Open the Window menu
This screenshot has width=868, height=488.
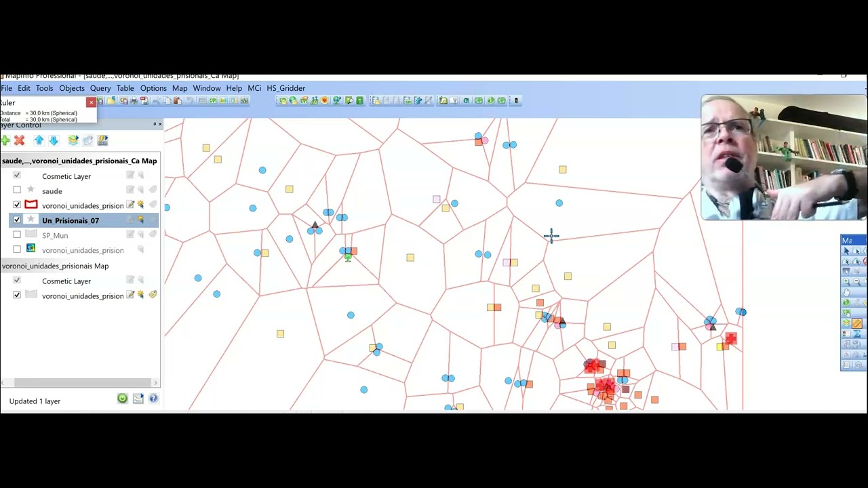[207, 88]
